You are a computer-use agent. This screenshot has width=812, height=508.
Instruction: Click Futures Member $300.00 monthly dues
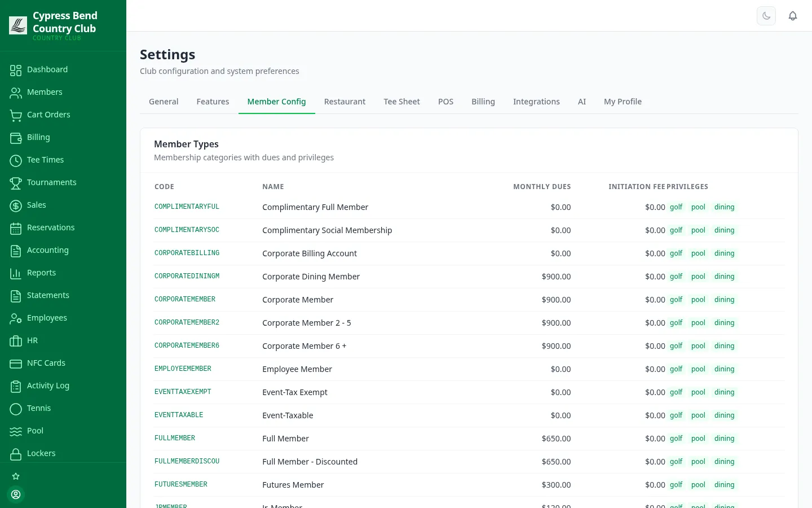point(556,485)
